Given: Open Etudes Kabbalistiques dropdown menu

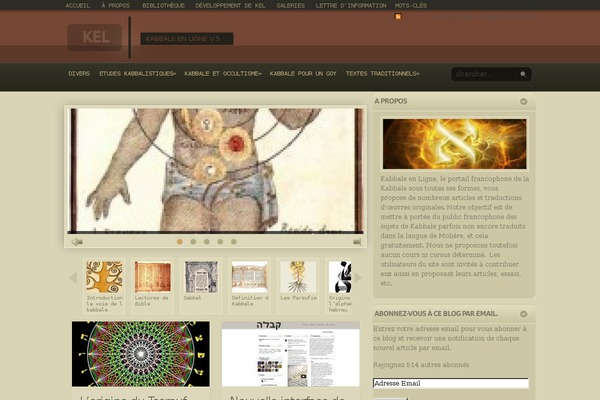Looking at the screenshot, I should coord(138,73).
